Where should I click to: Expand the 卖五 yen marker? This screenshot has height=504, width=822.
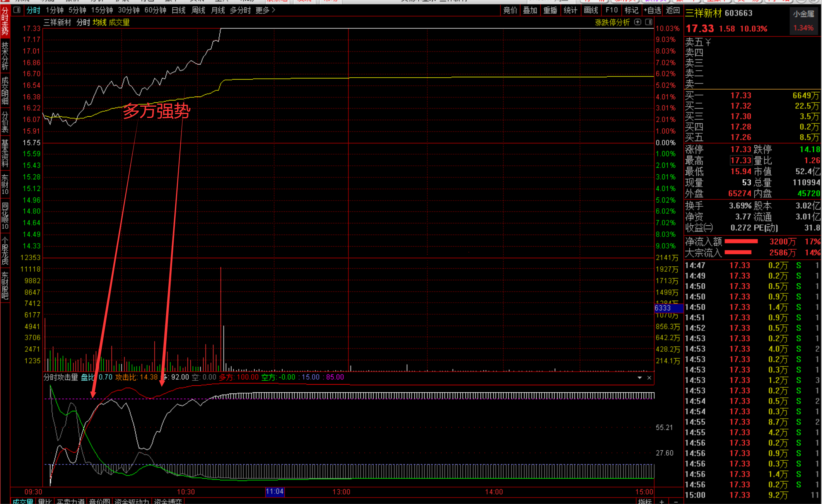click(708, 42)
